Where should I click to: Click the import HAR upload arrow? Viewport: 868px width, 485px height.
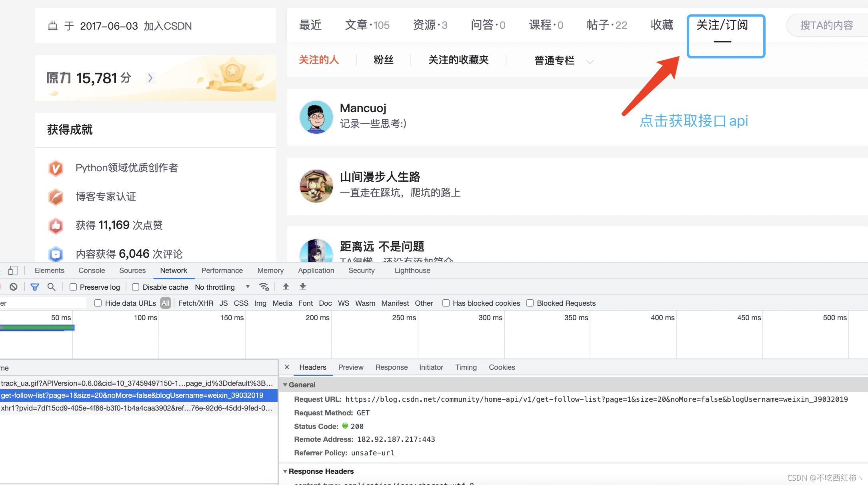tap(286, 287)
